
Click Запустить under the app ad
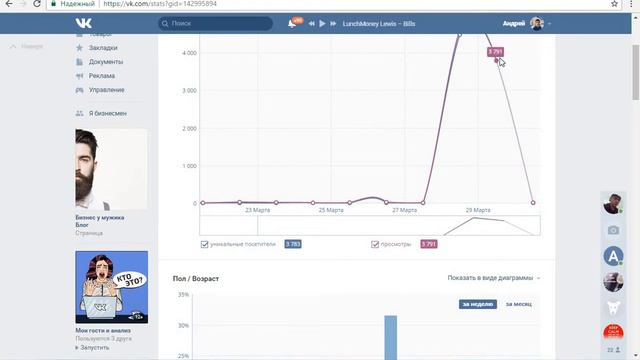[x=94, y=347]
